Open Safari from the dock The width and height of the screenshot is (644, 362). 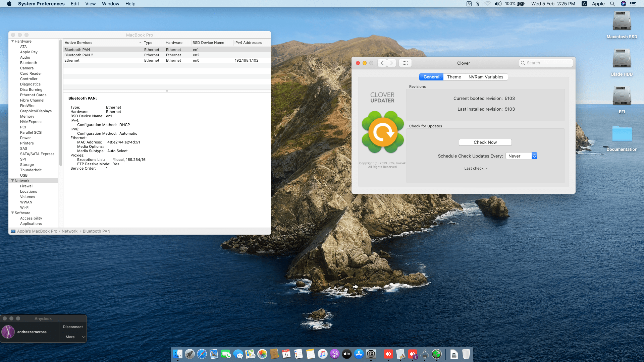click(202, 354)
